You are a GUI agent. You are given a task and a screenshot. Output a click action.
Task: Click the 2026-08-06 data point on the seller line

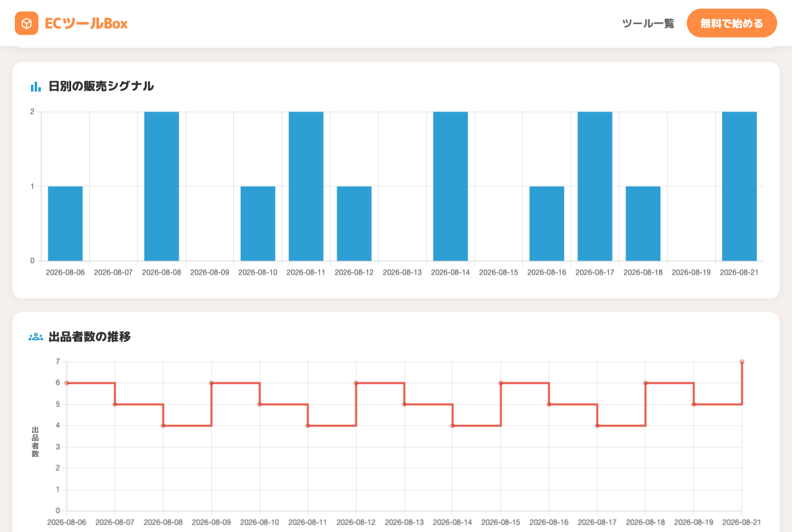[x=67, y=383]
